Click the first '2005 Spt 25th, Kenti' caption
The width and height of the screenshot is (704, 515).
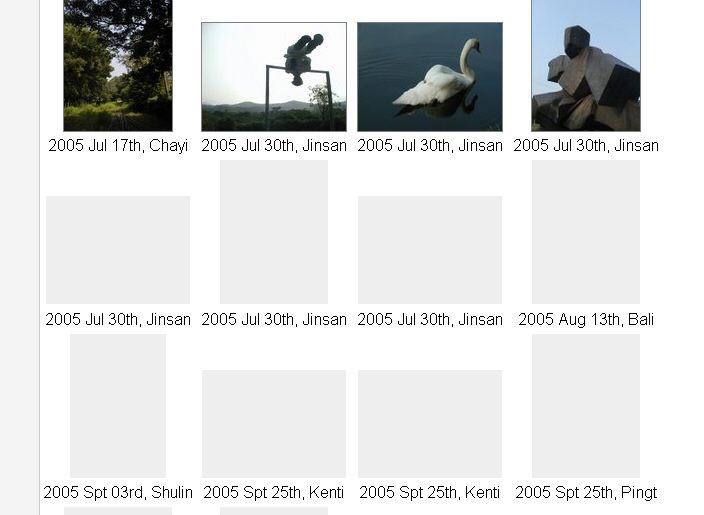tap(274, 493)
